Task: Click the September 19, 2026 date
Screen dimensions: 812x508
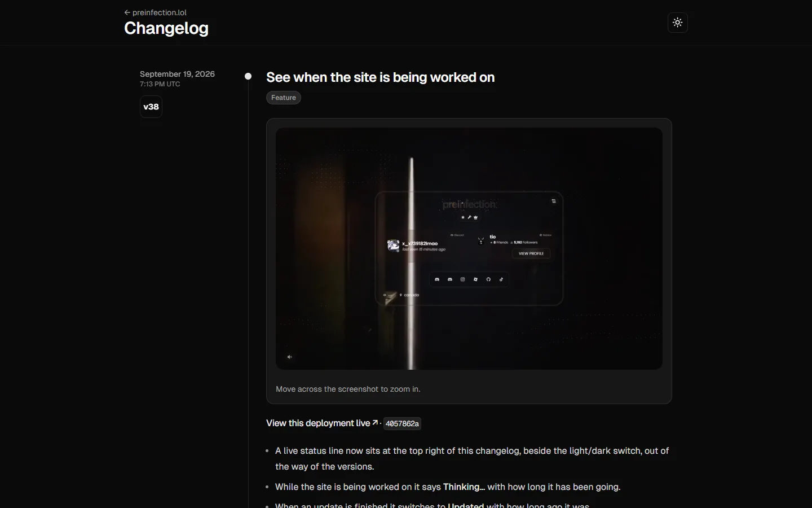Action: click(x=177, y=74)
